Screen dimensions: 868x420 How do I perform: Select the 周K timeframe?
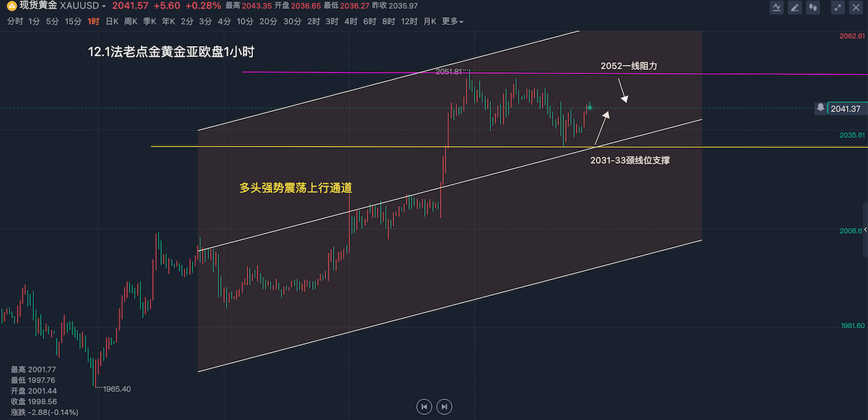pos(131,22)
